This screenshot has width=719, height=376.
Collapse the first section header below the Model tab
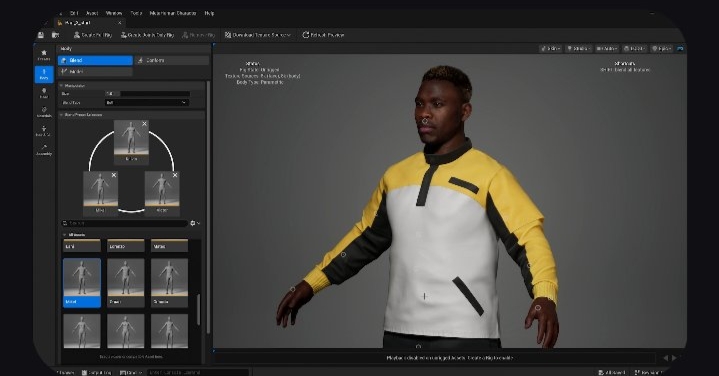pyautogui.click(x=131, y=86)
